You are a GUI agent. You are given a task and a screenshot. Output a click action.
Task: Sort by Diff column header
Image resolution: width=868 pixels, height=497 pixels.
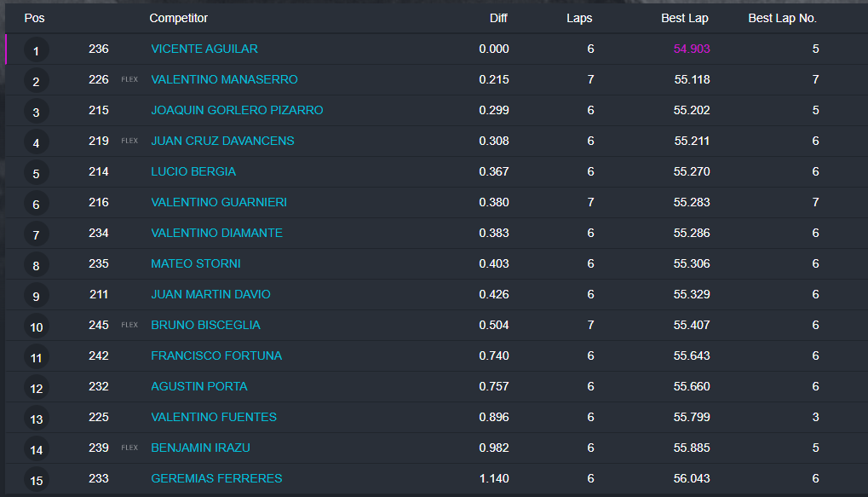pyautogui.click(x=498, y=18)
